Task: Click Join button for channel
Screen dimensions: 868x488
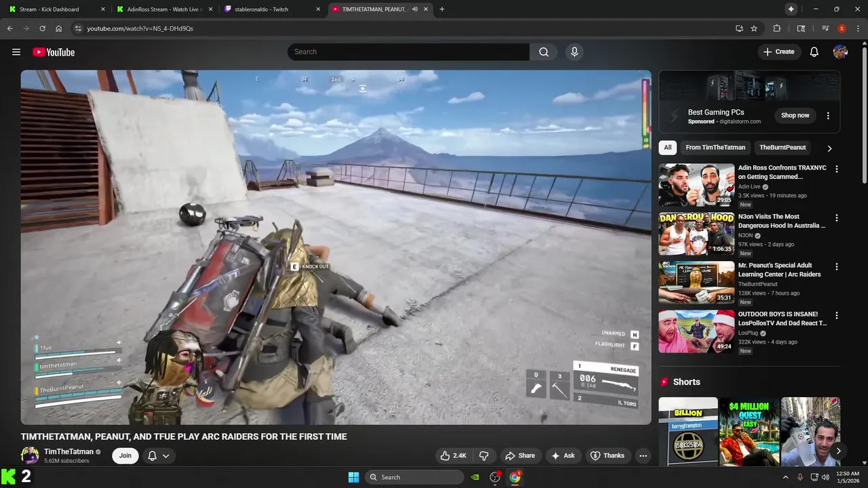Action: 125,455
